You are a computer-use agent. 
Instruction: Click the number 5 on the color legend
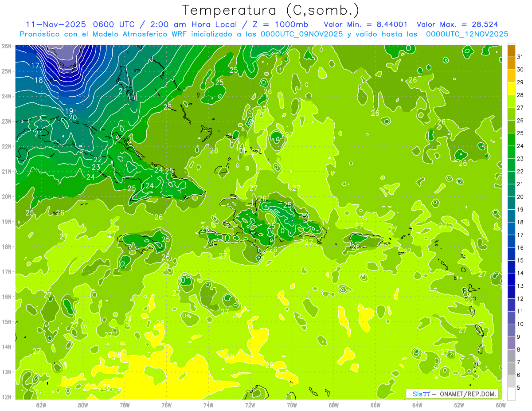click(x=519, y=388)
